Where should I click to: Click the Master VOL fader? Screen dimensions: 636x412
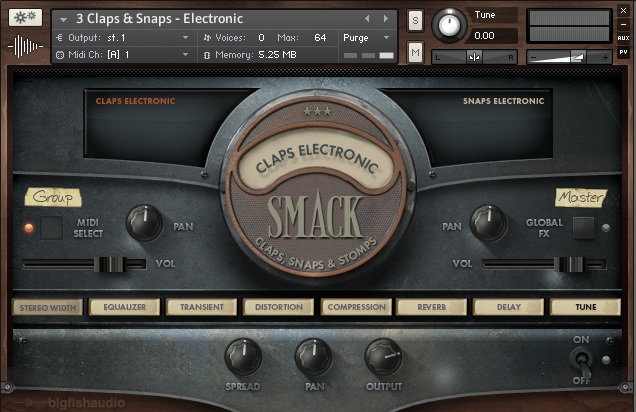pos(569,264)
